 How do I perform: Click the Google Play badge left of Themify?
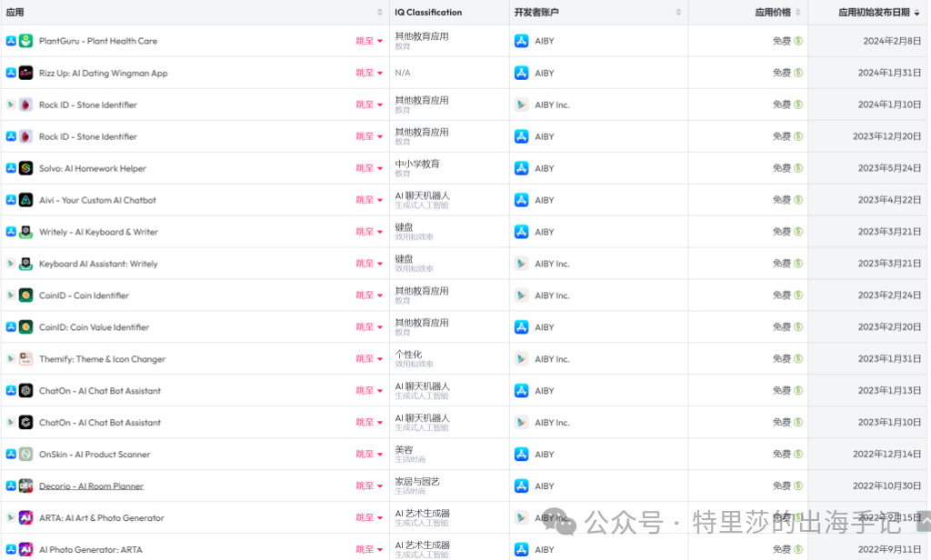pos(11,359)
